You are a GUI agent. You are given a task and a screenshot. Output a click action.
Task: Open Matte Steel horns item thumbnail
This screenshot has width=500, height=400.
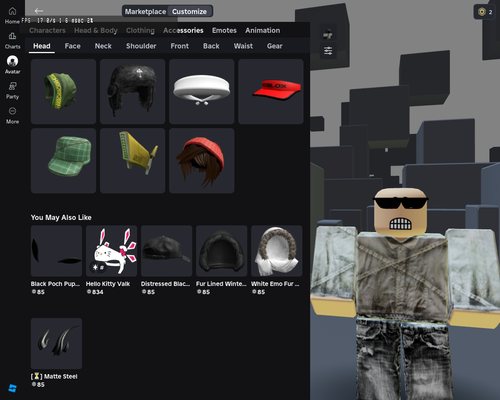[56, 343]
